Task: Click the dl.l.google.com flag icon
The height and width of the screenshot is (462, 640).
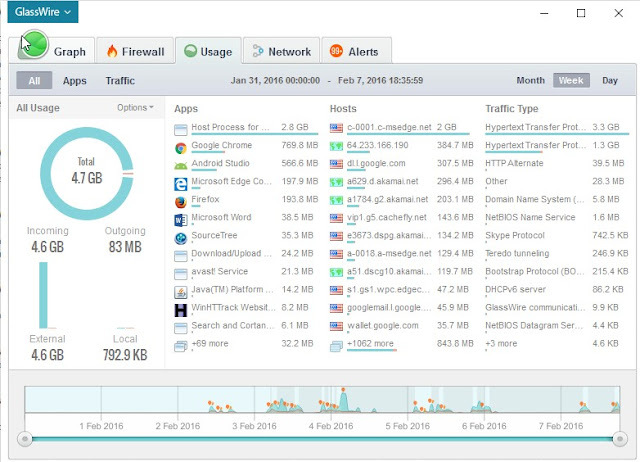Action: 336,164
